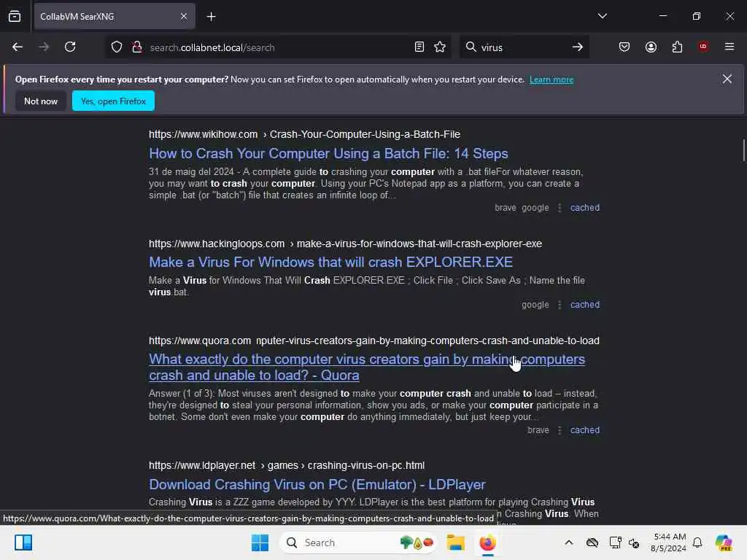Open options dots for wikiHow result
Image resolution: width=747 pixels, height=560 pixels.
click(560, 208)
